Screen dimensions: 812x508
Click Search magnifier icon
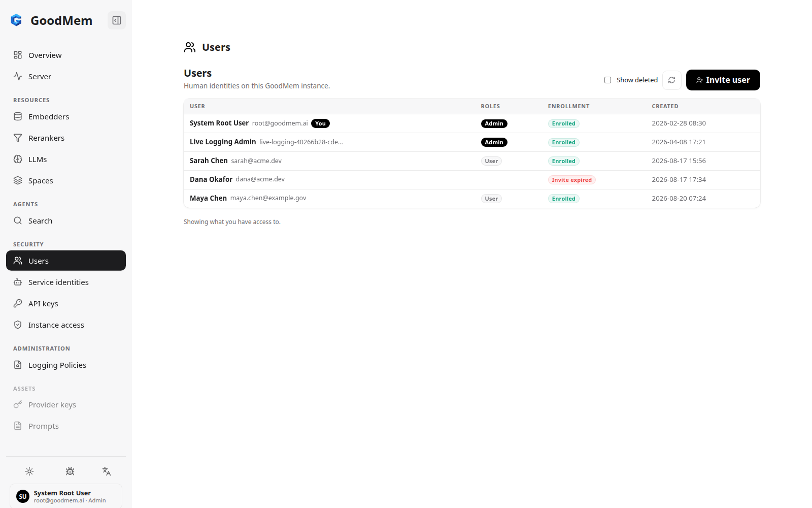(x=18, y=220)
